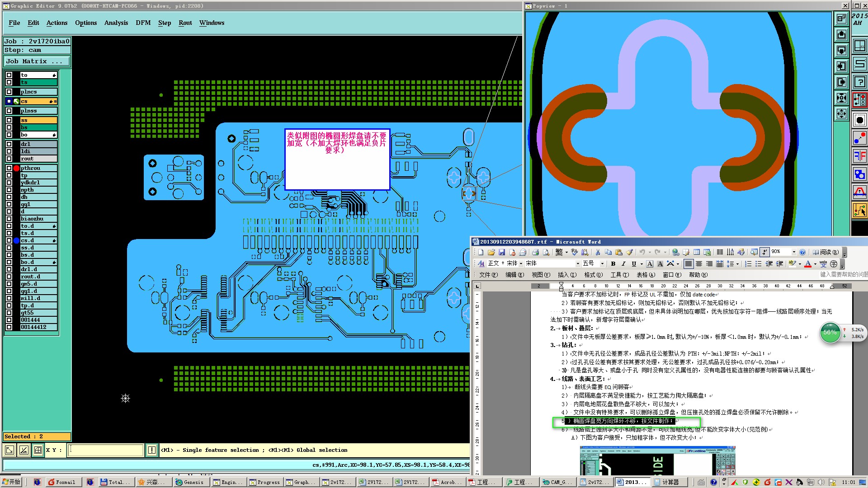Viewport: 868px width, 488px height.
Task: Select the black octagon pad display icon
Action: tap(859, 120)
